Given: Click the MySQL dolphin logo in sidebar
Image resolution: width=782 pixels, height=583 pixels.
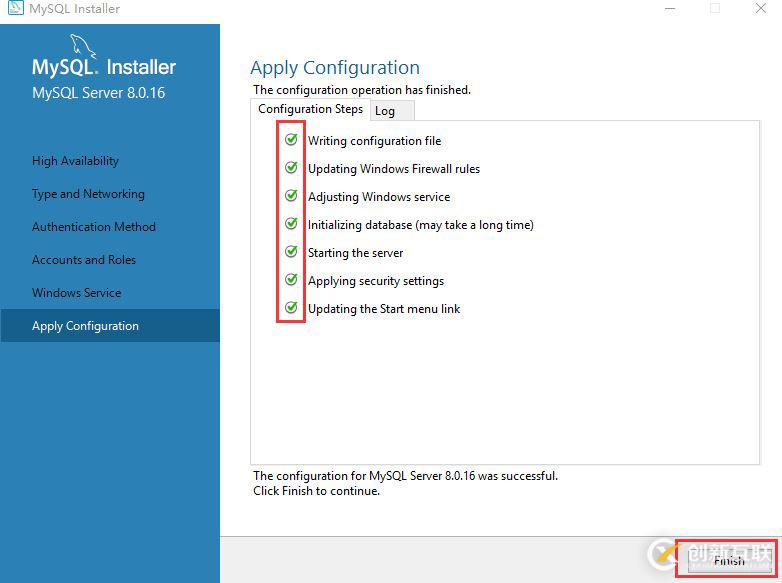Looking at the screenshot, I should click(83, 46).
